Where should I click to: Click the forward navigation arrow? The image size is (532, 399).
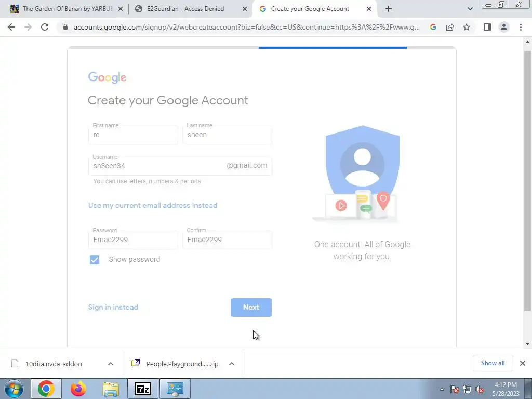(28, 27)
